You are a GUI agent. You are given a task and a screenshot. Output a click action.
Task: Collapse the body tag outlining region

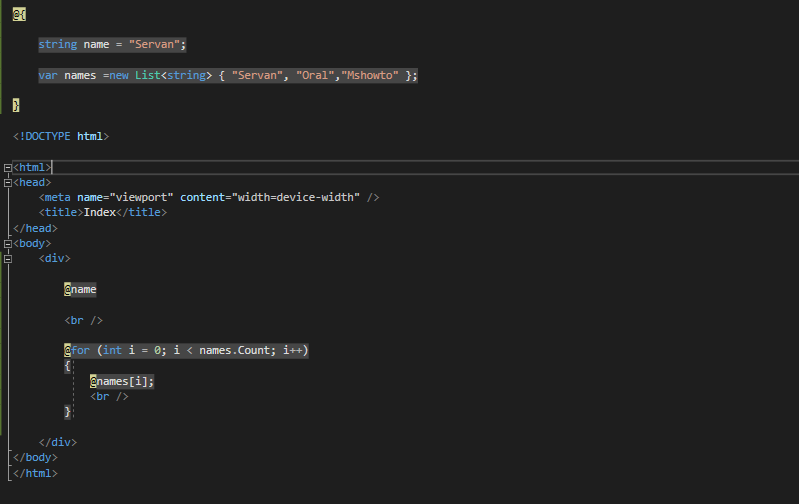8,244
